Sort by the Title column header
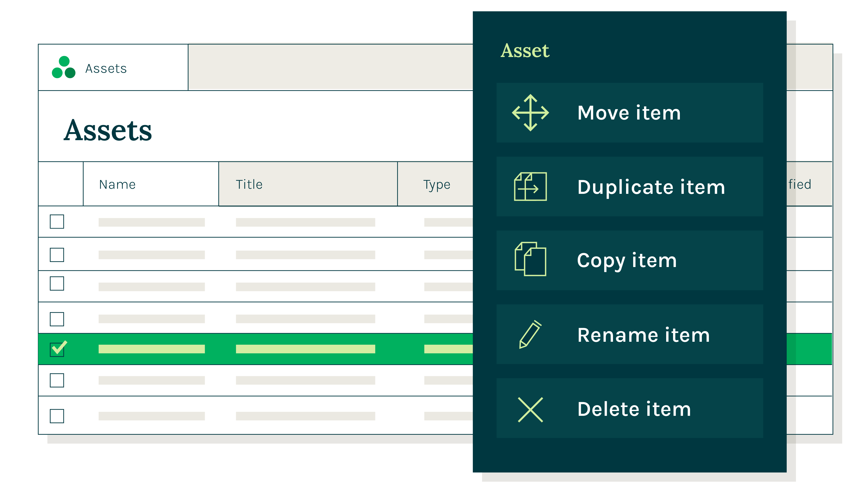Screen dimensions: 868x491 coord(249,185)
